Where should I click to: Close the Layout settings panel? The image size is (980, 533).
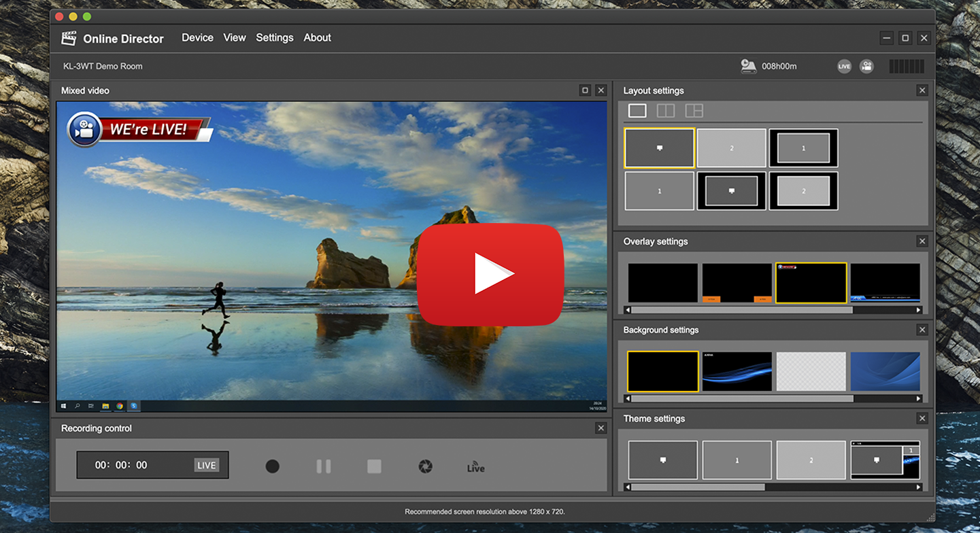click(x=922, y=90)
